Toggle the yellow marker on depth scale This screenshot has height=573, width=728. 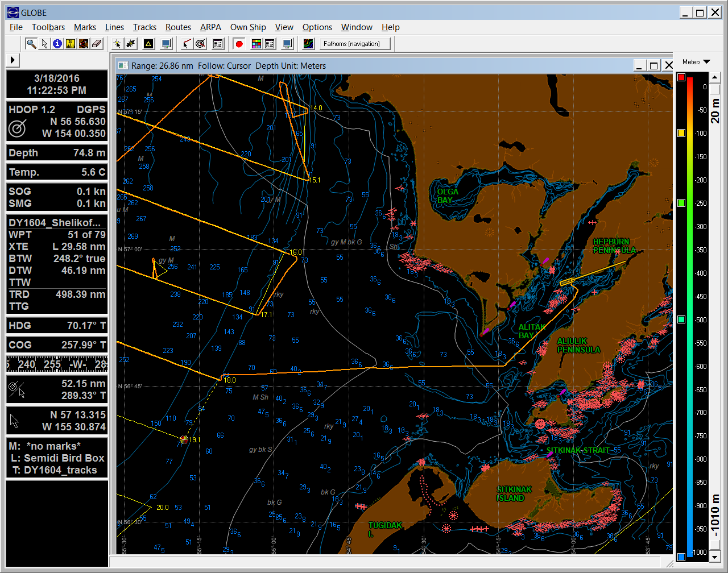click(x=681, y=133)
